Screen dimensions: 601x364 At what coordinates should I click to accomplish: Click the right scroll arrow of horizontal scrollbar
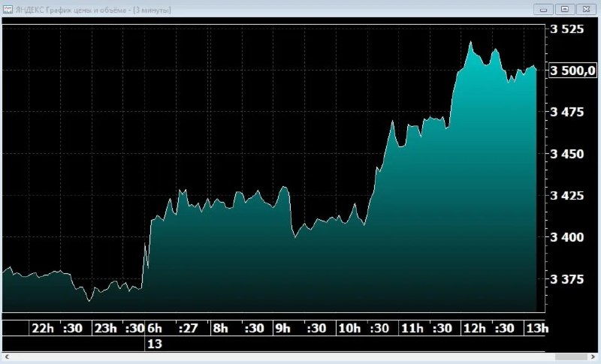[593, 356]
